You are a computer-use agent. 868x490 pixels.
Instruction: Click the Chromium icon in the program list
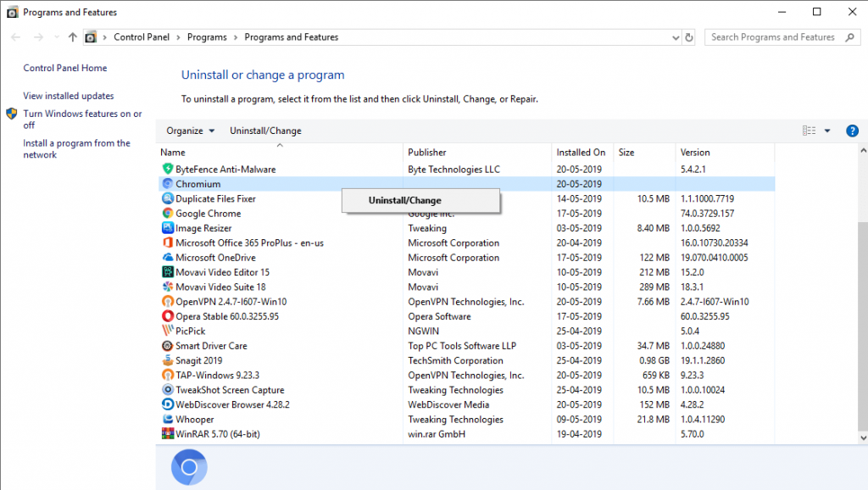pos(167,184)
